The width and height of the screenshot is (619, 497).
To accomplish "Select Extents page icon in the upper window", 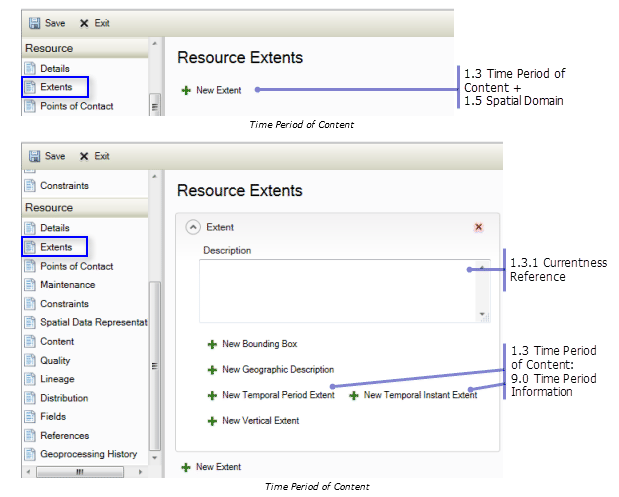I will click(x=30, y=87).
